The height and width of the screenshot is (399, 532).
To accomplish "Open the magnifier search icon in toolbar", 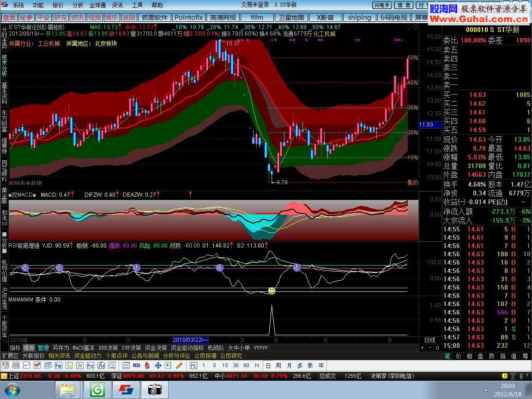I will [112, 365].
